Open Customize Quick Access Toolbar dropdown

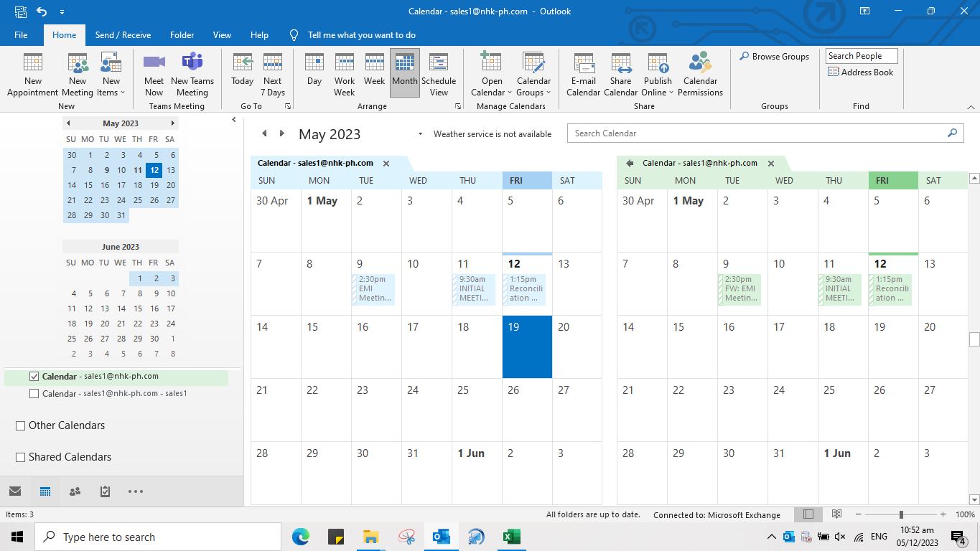pyautogui.click(x=62, y=12)
